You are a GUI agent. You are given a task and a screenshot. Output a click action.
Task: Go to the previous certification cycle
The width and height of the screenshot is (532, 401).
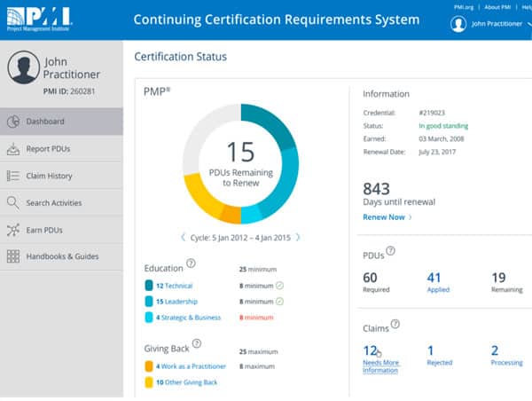click(184, 237)
